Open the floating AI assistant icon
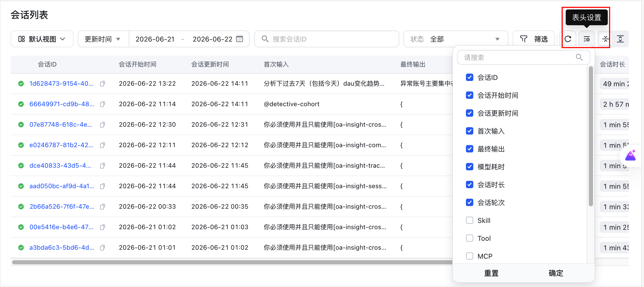 pyautogui.click(x=631, y=156)
